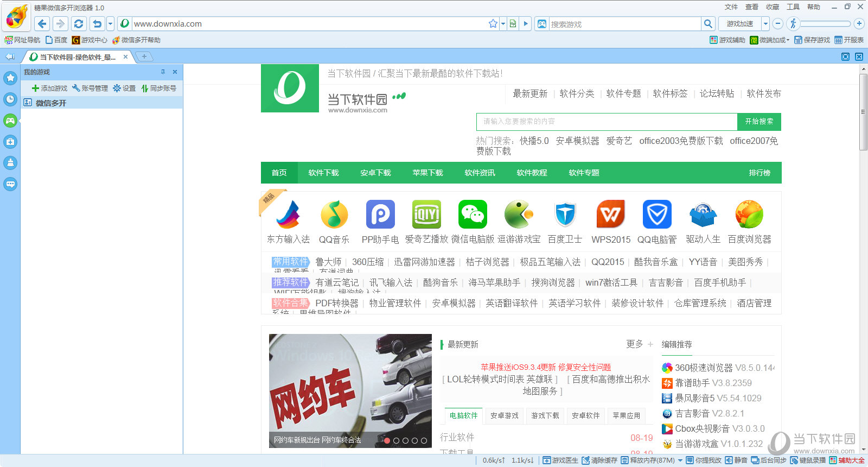This screenshot has width=868, height=467.
Task: Open the 帮助 menu
Action: pyautogui.click(x=814, y=7)
